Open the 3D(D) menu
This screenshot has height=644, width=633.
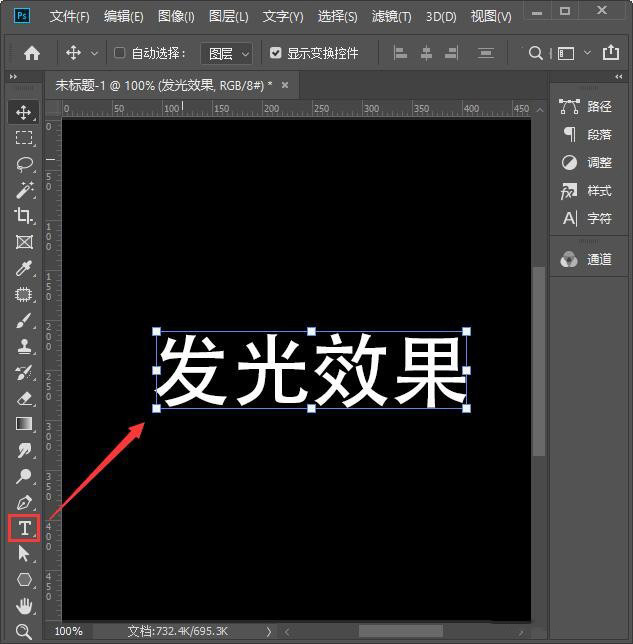[x=441, y=16]
